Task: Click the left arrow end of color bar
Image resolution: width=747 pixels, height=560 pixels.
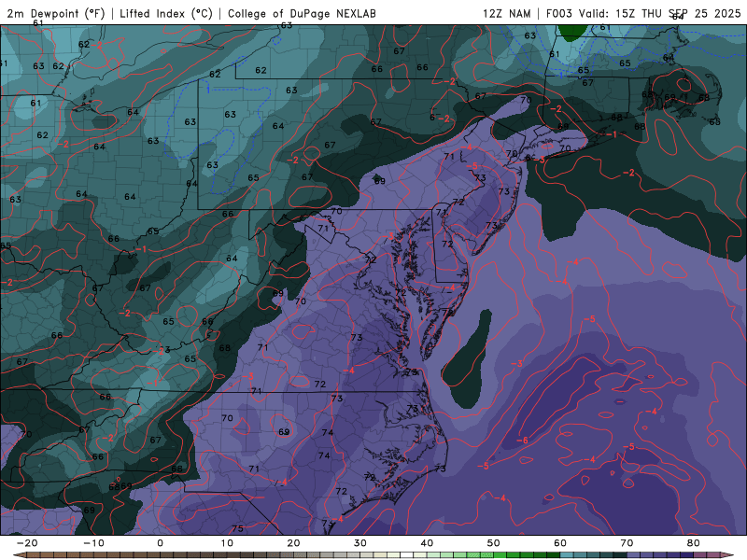Action: pyautogui.click(x=19, y=555)
